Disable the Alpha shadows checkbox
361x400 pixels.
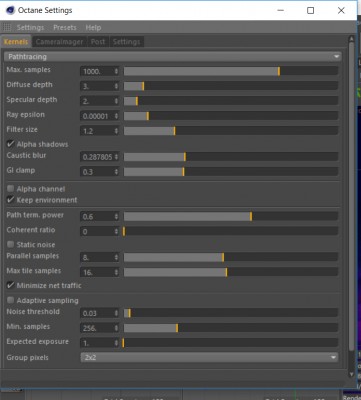pyautogui.click(x=11, y=144)
